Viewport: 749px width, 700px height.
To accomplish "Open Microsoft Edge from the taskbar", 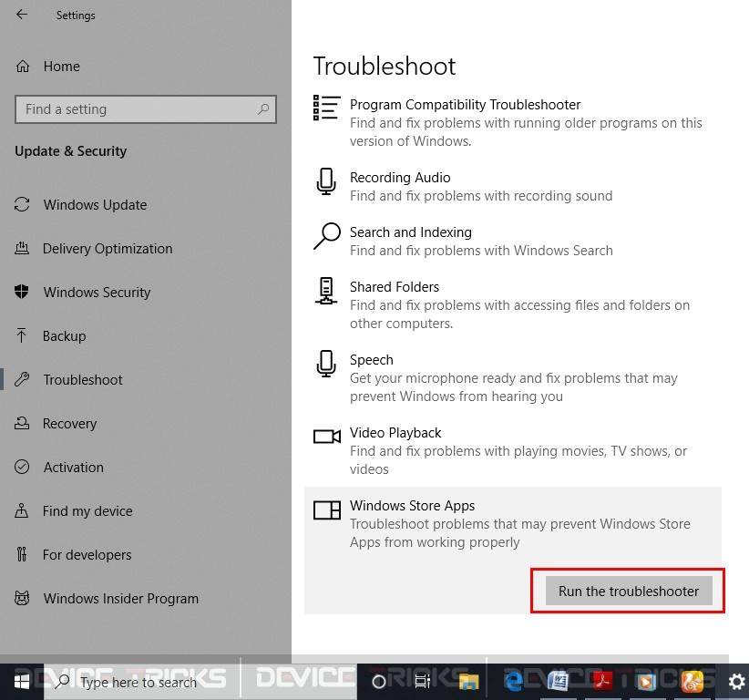I will click(512, 681).
